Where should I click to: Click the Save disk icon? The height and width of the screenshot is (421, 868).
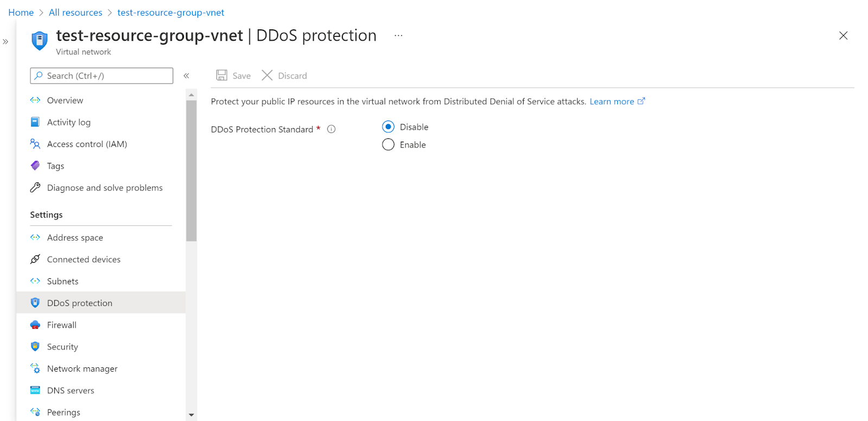pyautogui.click(x=222, y=75)
